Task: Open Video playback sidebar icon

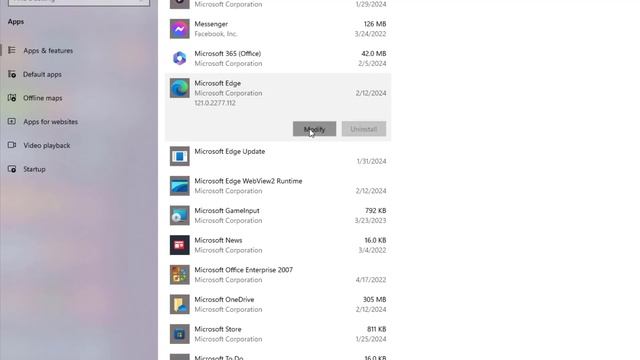Action: click(x=12, y=145)
